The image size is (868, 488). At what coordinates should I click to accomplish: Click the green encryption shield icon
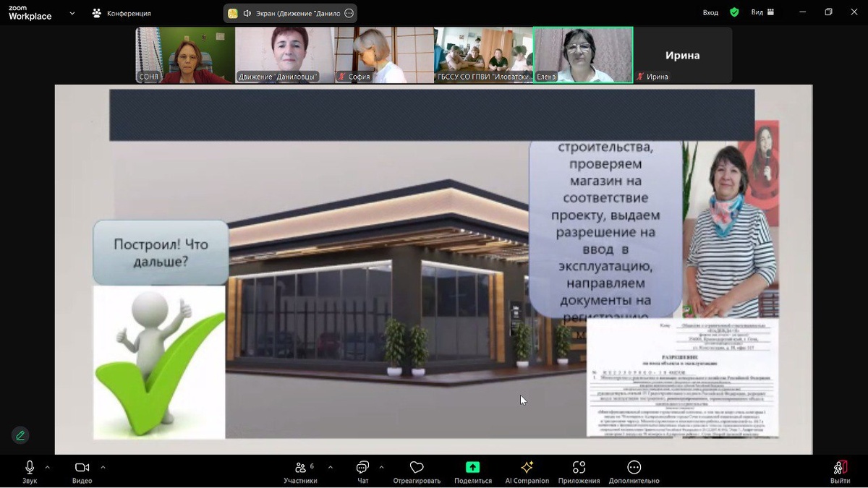734,12
